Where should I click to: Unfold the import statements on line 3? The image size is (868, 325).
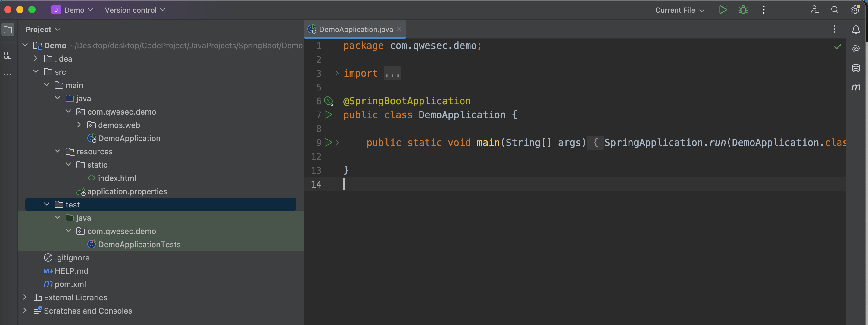click(x=337, y=73)
